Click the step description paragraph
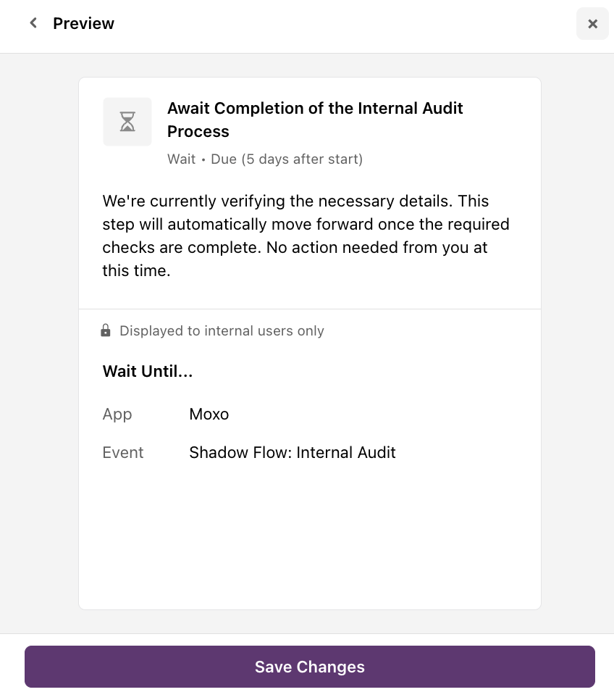The width and height of the screenshot is (614, 700). pos(306,236)
